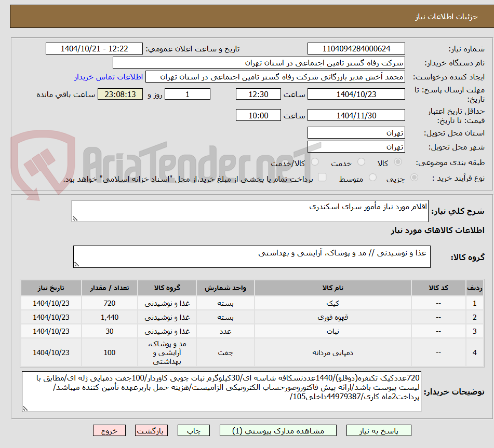494x448 pixels.
Task: Click the 12:30 deadline time field
Action: (258, 94)
